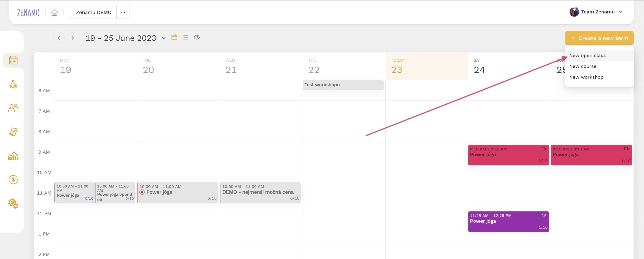Click the calendar view icon
This screenshot has width=644, height=259.
pos(174,38)
